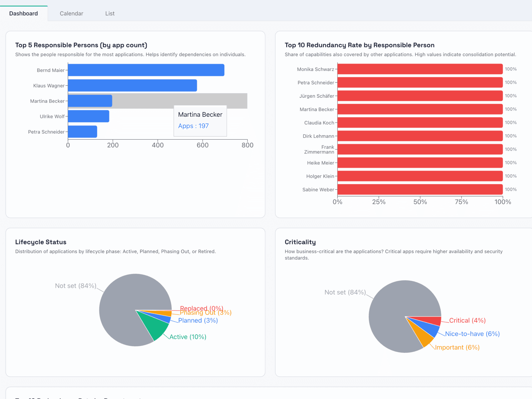Click the 'Monika Schwarz' axis label
Screen dimensions: 532x399
pos(316,69)
